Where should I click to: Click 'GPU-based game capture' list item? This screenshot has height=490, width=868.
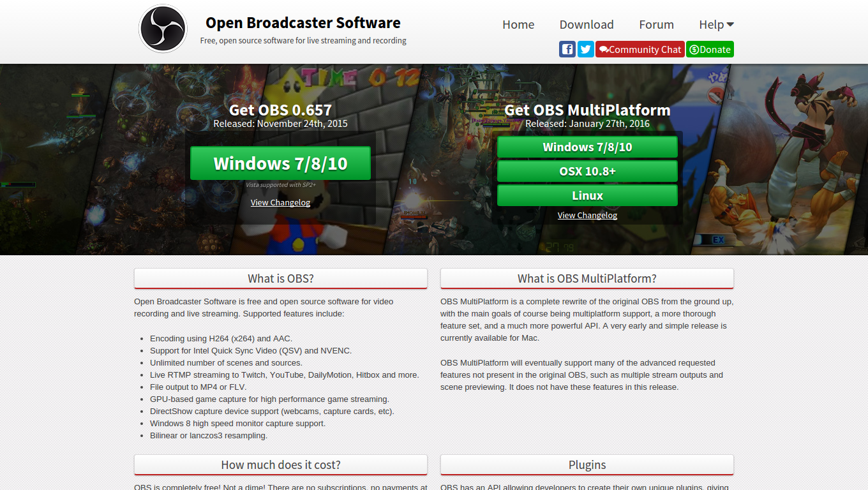(269, 399)
